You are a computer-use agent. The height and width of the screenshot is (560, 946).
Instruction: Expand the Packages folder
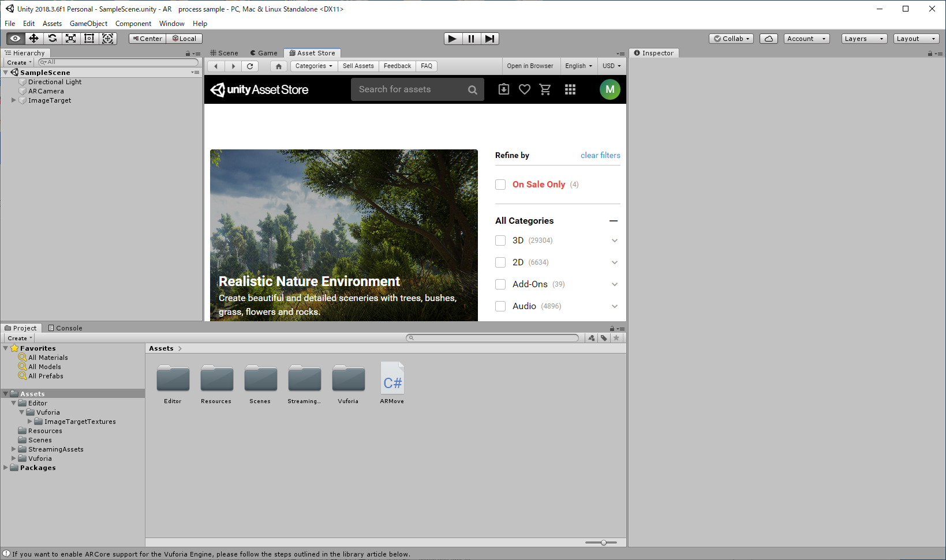click(6, 468)
